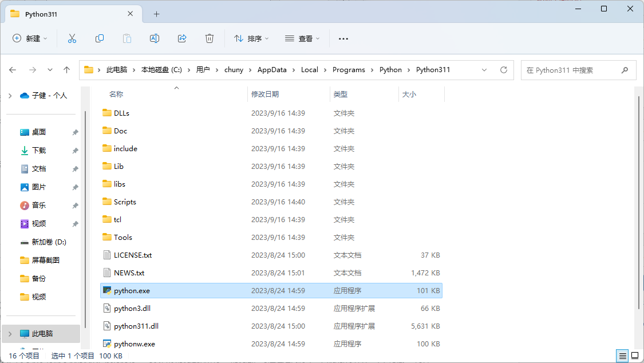Go back with the left arrow
644x363 pixels.
pos(13,70)
